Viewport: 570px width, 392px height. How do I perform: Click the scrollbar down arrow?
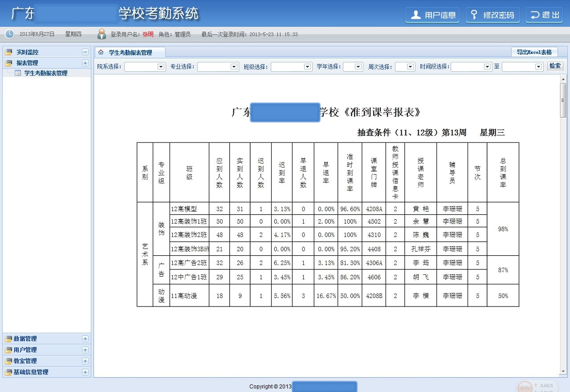pos(563,371)
